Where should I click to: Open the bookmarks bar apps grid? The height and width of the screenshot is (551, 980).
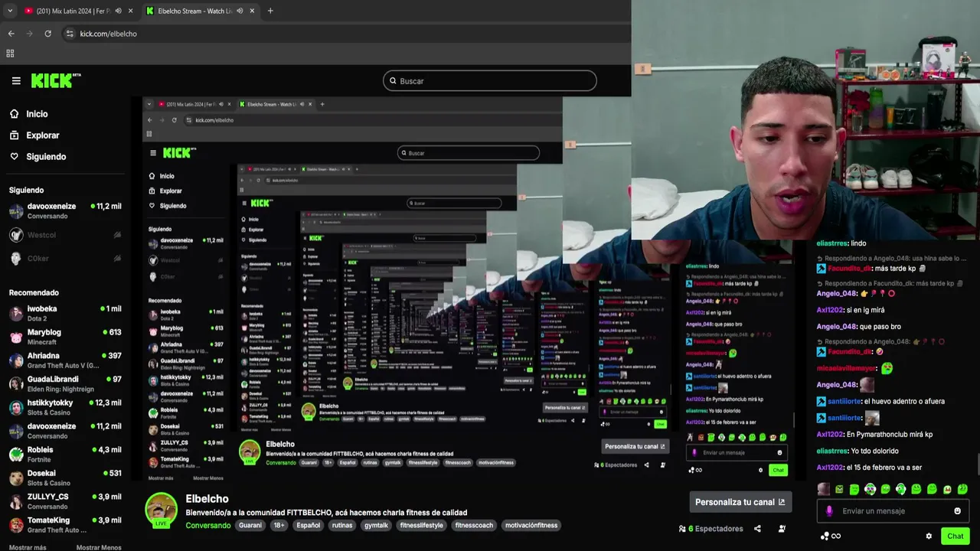[10, 54]
